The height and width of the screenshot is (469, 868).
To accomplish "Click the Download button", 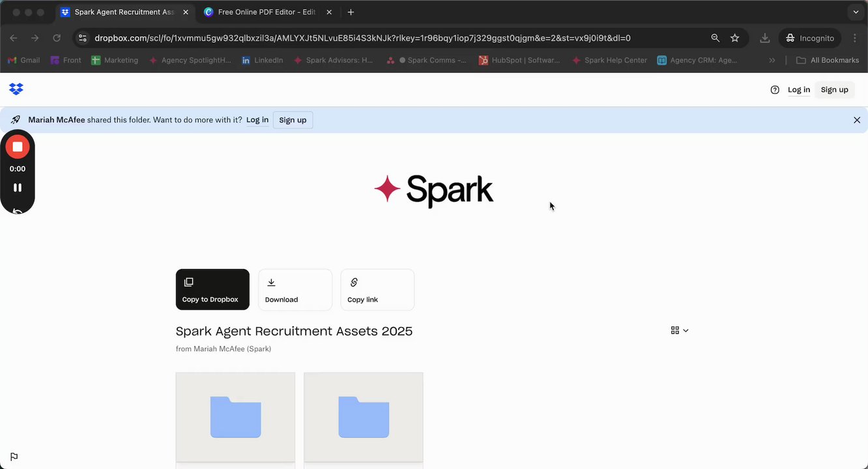I will (295, 289).
